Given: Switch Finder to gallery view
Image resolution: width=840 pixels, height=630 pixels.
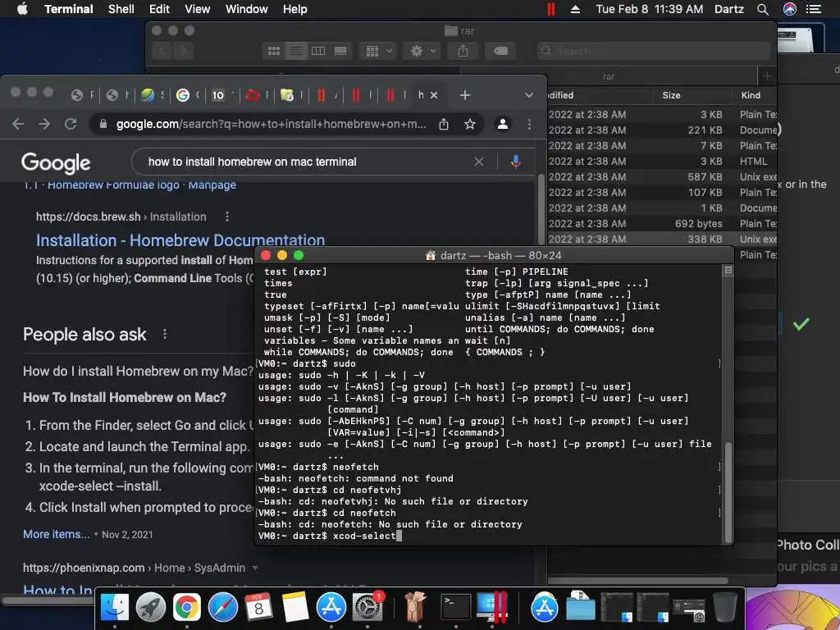Looking at the screenshot, I should click(340, 51).
